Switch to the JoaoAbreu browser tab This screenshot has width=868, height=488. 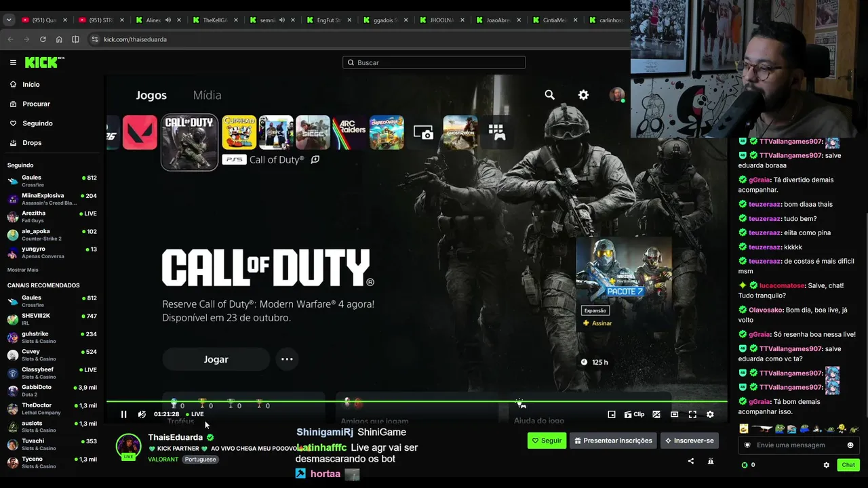coord(498,20)
